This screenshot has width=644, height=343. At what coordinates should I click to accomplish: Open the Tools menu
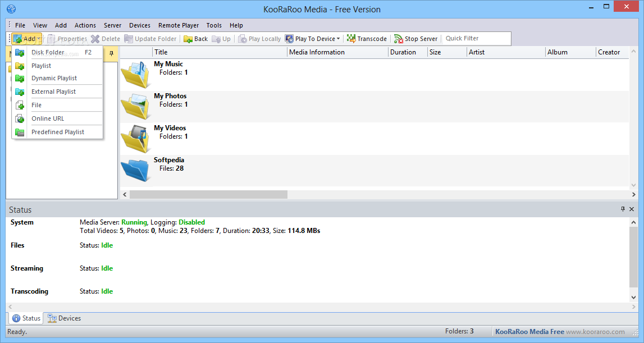point(214,25)
